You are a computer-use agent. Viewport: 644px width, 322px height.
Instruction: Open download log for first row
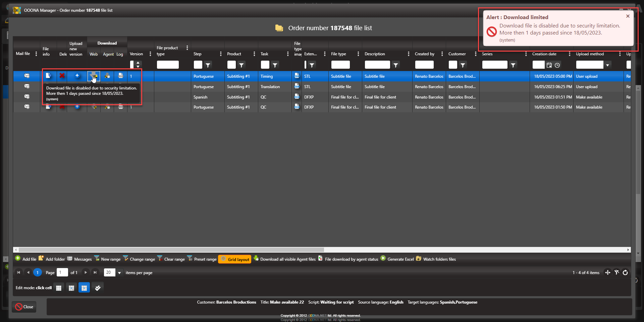pos(121,76)
